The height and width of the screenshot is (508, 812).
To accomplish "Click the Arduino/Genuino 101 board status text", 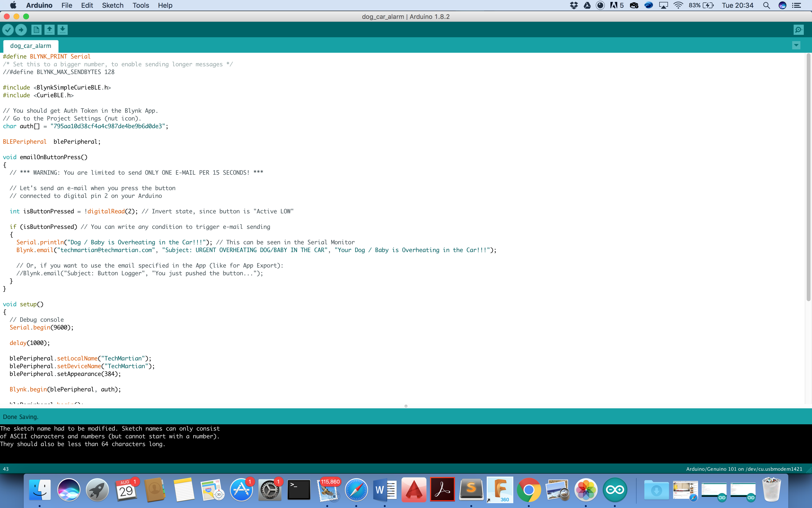I will click(x=744, y=469).
